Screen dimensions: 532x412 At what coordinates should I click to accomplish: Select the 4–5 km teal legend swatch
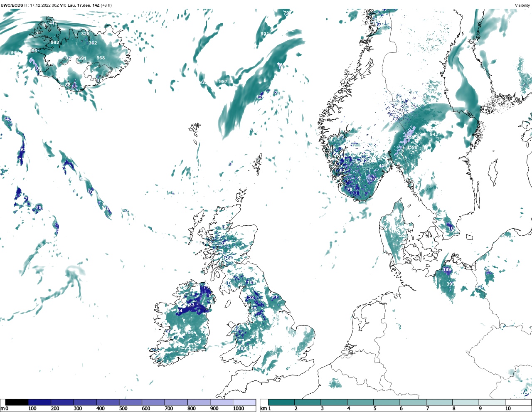360,402
